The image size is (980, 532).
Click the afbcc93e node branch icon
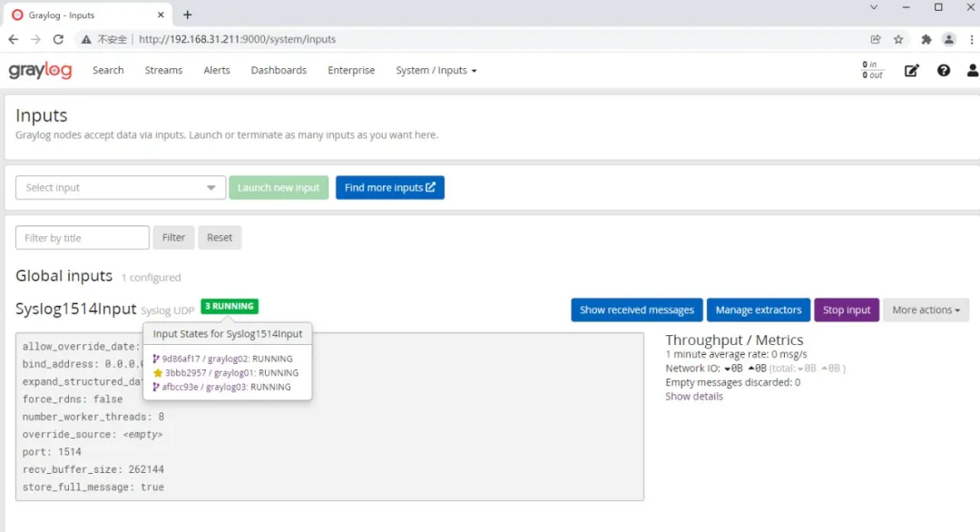tap(156, 387)
